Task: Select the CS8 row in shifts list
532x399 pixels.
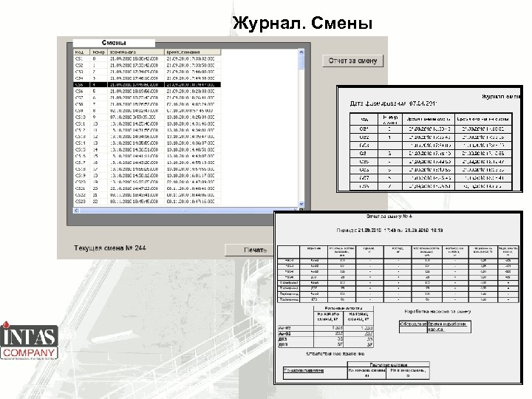Action: (147, 104)
